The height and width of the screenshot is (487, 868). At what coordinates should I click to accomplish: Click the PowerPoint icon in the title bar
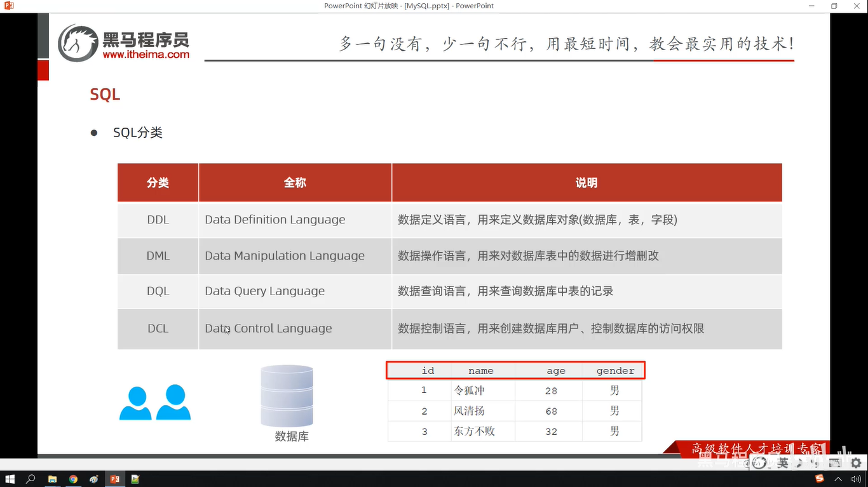tap(8, 6)
